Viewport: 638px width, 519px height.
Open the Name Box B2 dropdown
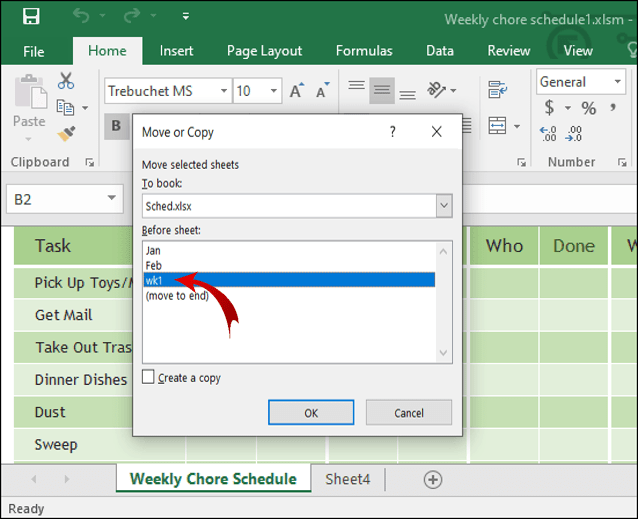tap(111, 198)
